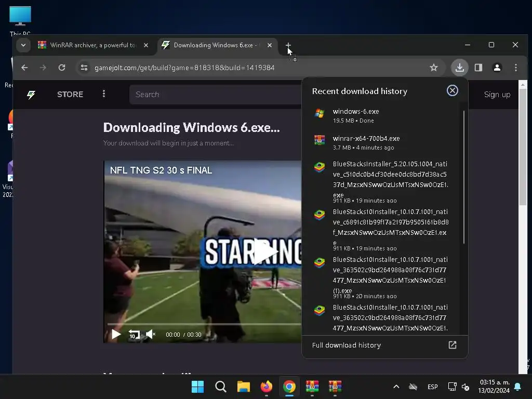Click the windows-6.exe file icon
Screen dimensions: 532x399
tap(320, 113)
